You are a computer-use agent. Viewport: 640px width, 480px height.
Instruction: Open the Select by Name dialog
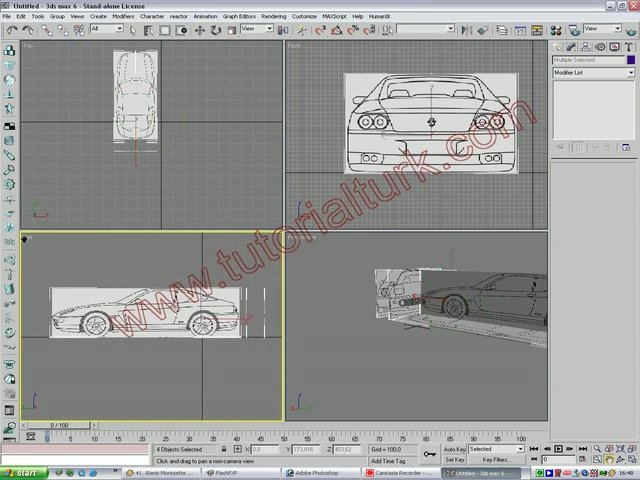point(149,30)
